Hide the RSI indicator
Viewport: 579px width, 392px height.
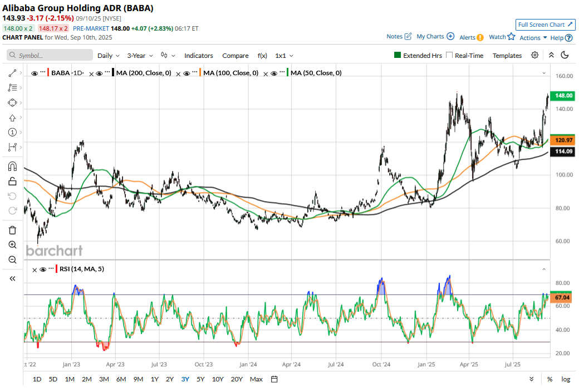(x=43, y=269)
